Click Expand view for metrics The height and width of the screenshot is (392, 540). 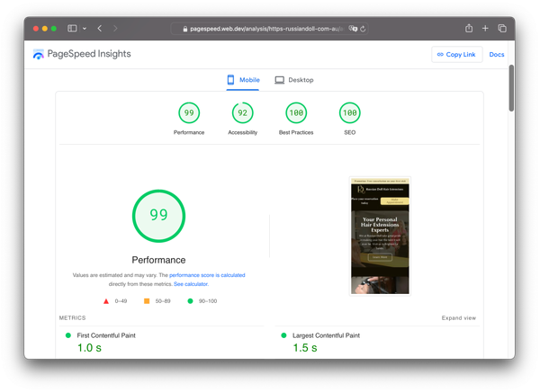[459, 317]
